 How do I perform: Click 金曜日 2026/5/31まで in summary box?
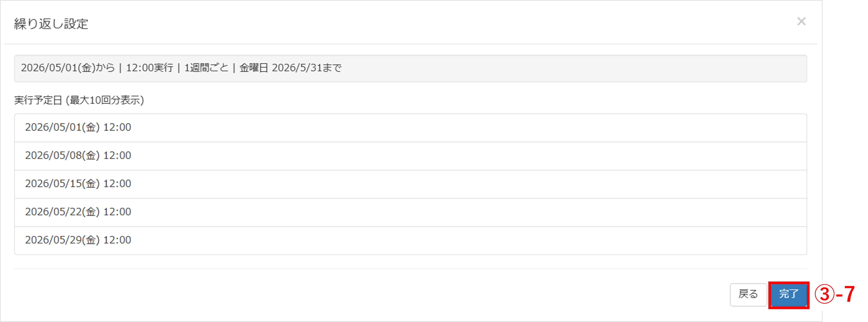[290, 68]
